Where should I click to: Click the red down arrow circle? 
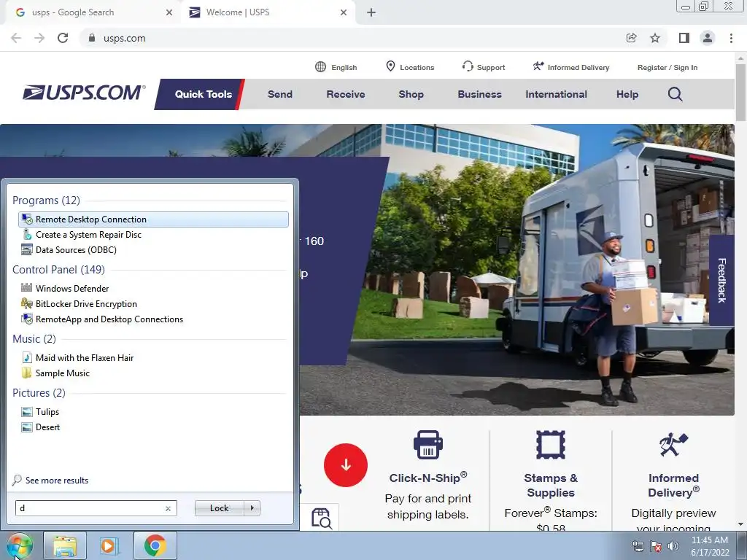pyautogui.click(x=345, y=465)
